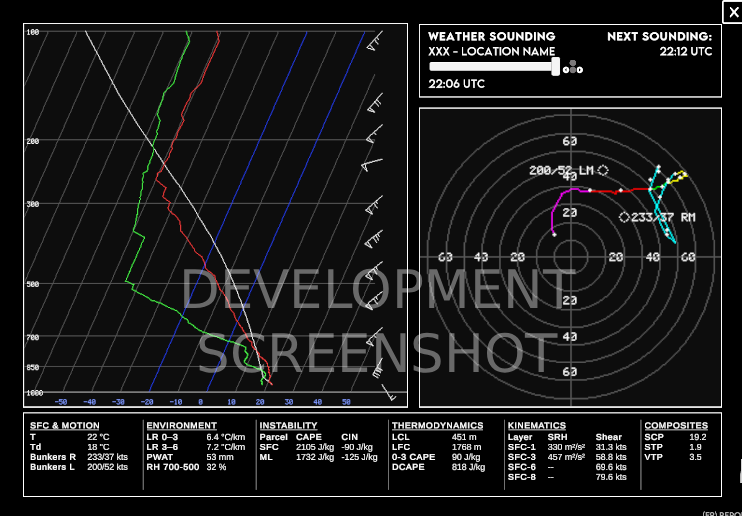742x516 pixels.
Task: Click the XXX - LOCATION NAME label
Action: click(x=492, y=52)
